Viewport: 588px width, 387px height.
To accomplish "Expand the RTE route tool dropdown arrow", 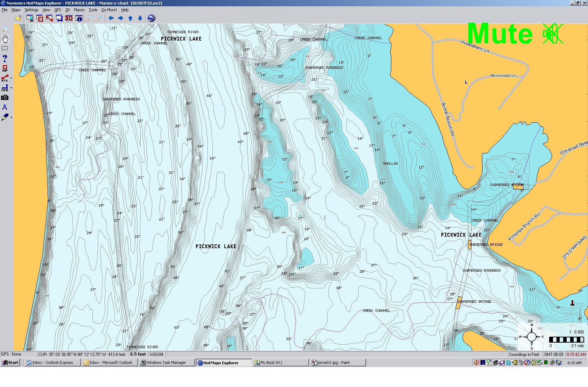I will pyautogui.click(x=11, y=78).
